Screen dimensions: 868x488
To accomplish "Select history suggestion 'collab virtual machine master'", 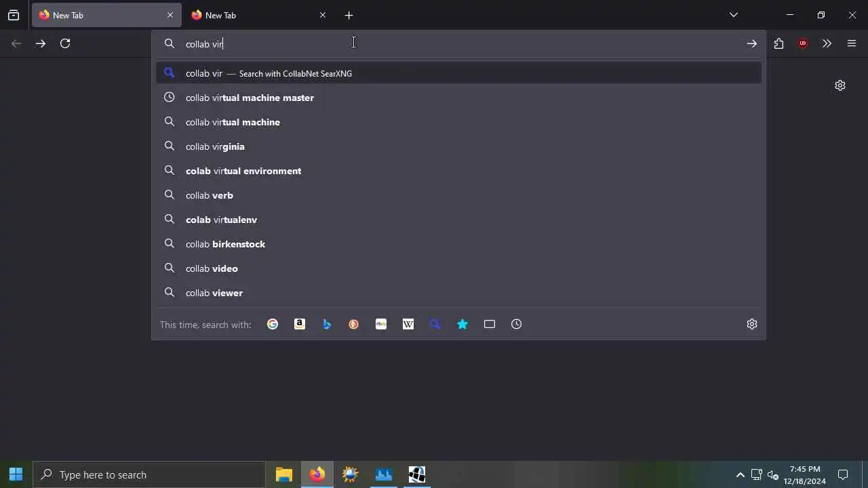I will pyautogui.click(x=458, y=98).
